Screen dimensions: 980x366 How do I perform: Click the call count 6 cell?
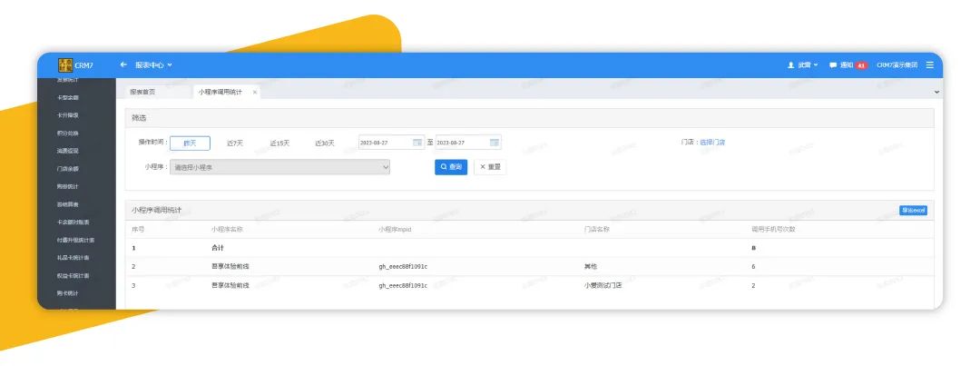point(753,267)
